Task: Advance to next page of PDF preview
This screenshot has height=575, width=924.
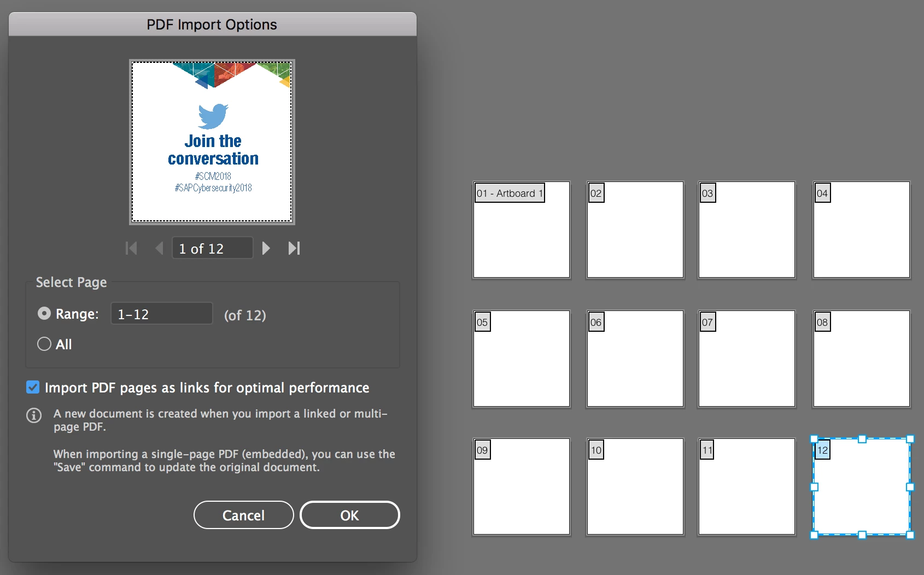Action: tap(266, 248)
